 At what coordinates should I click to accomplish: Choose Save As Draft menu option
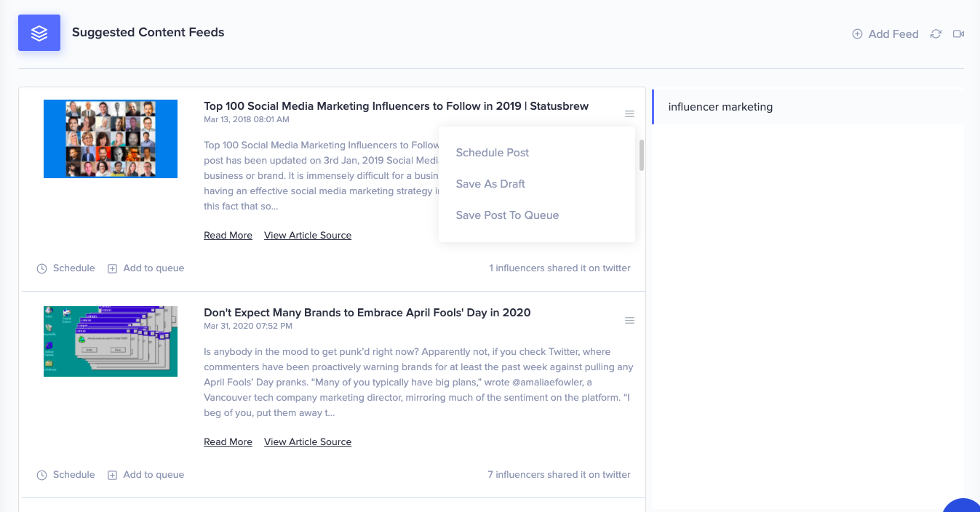point(490,184)
